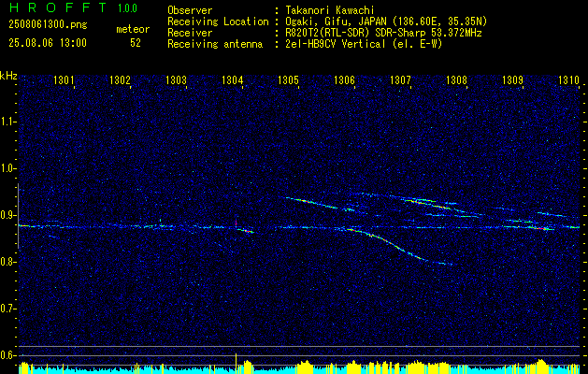Click the version number 1.0.0
Screen dimensions: 588x374
click(x=127, y=8)
